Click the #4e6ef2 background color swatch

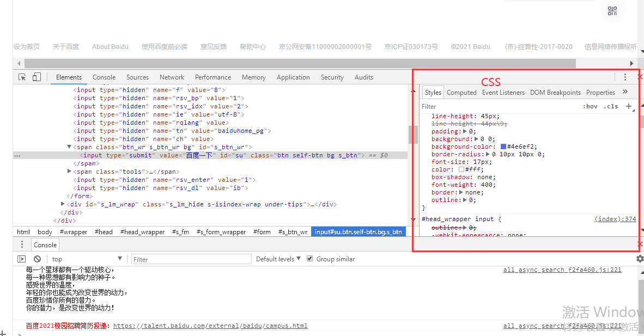pyautogui.click(x=503, y=146)
